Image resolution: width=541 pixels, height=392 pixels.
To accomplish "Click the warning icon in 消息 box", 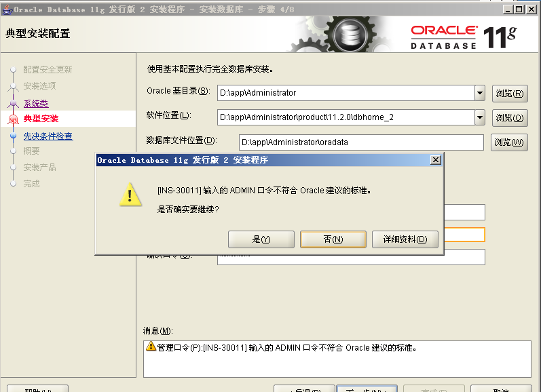I will coord(151,346).
